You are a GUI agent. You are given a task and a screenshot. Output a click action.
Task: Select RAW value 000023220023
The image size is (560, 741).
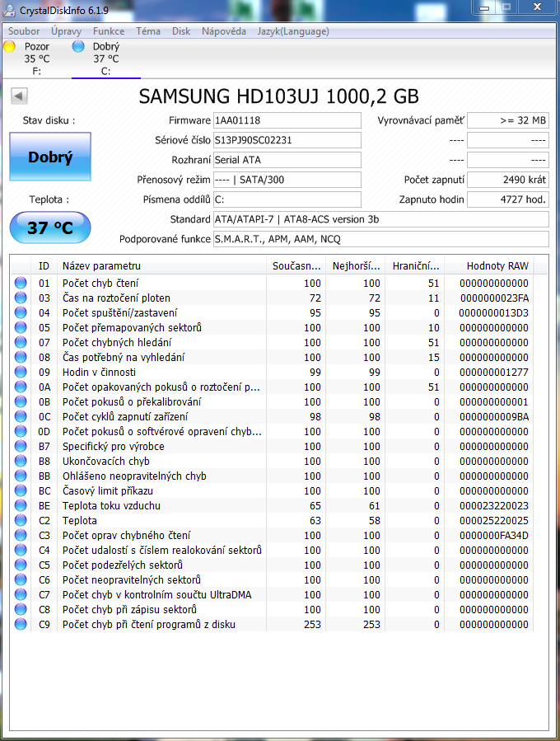(x=494, y=505)
